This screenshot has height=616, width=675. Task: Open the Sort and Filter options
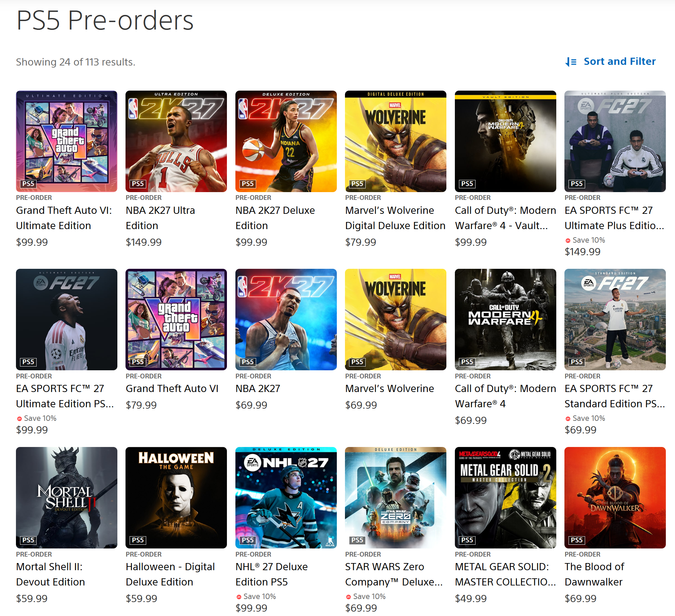[611, 61]
